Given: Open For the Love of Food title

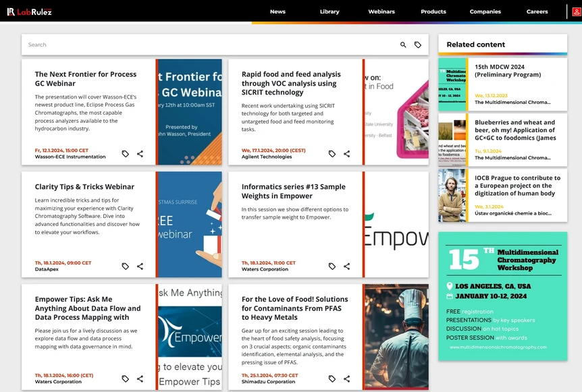Looking at the screenshot, I should [294, 308].
